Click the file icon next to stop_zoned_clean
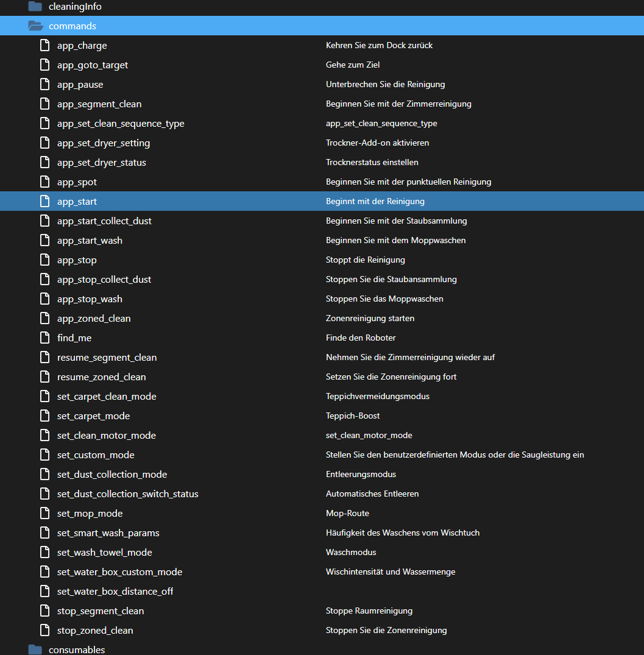The image size is (644, 655). pyautogui.click(x=44, y=630)
